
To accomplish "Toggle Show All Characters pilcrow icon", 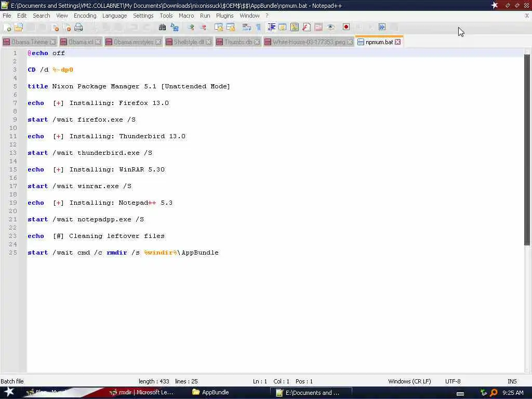I will (x=259, y=28).
